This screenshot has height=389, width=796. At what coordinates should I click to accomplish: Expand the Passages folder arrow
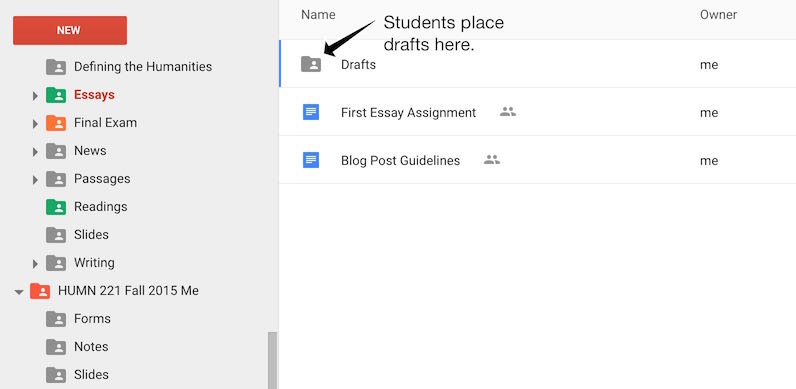[x=35, y=179]
